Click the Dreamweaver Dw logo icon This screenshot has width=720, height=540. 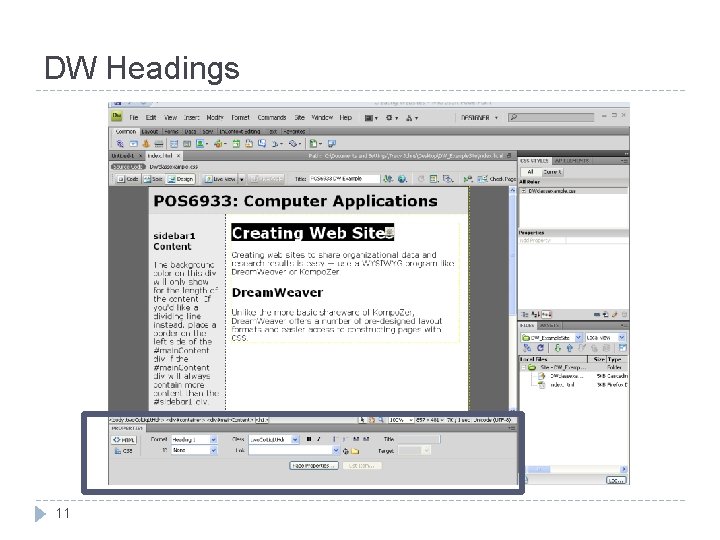117,116
